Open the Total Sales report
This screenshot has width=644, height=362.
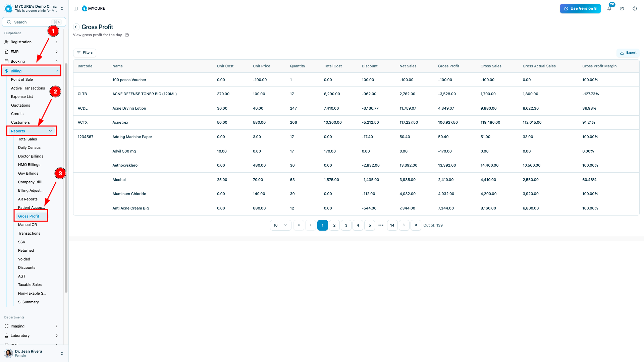point(28,139)
